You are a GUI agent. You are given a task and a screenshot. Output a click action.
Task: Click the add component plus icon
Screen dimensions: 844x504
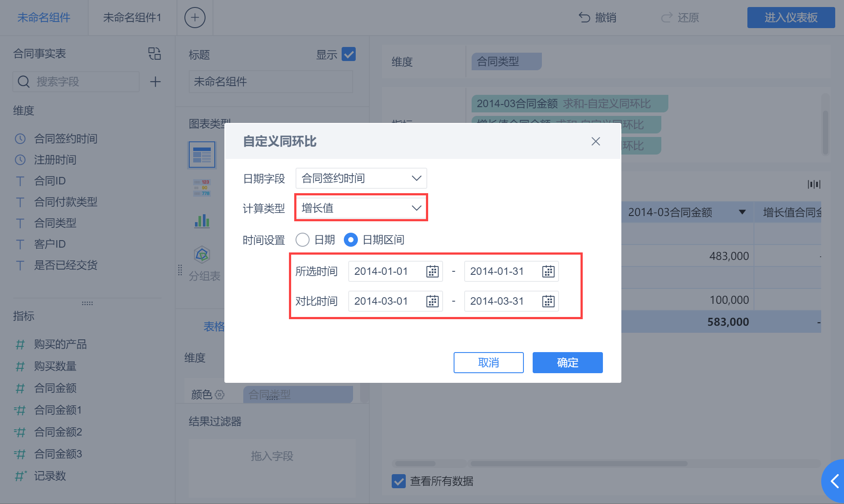195,18
